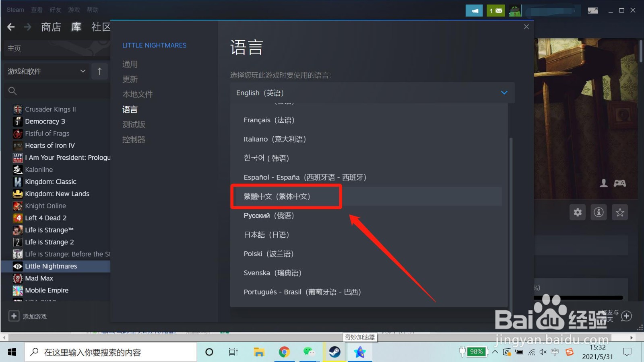Open Cortana circle on the taskbar
644x362 pixels.
coord(209,352)
